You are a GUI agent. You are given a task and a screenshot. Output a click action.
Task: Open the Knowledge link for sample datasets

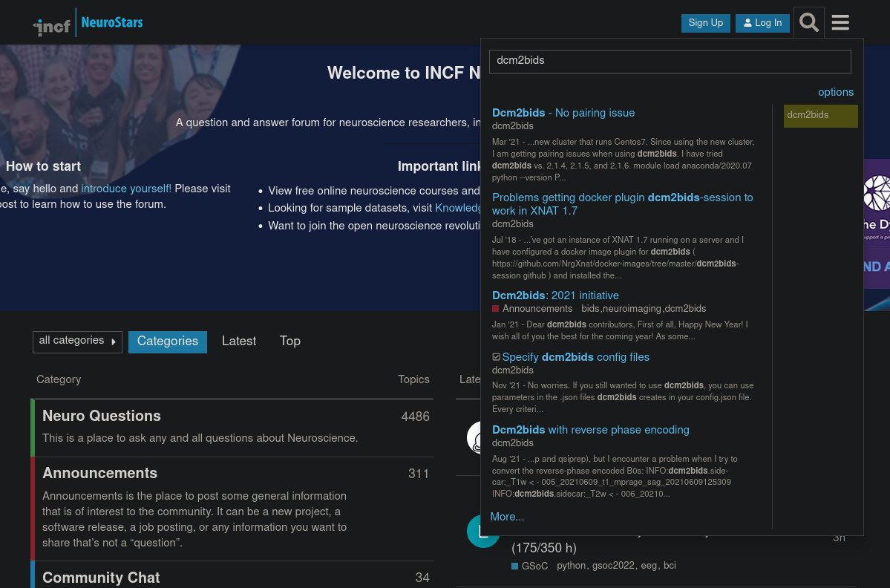pyautogui.click(x=457, y=209)
